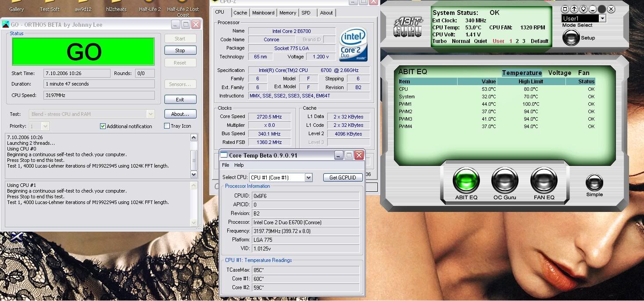
Task: Open the File menu in Core Temp
Action: (225, 165)
